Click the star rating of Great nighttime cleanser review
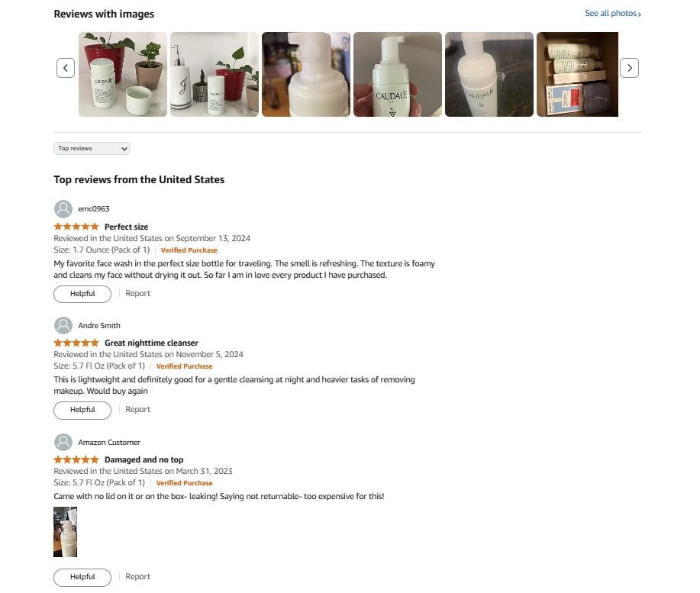Screen dimensions: 700x593 point(76,343)
